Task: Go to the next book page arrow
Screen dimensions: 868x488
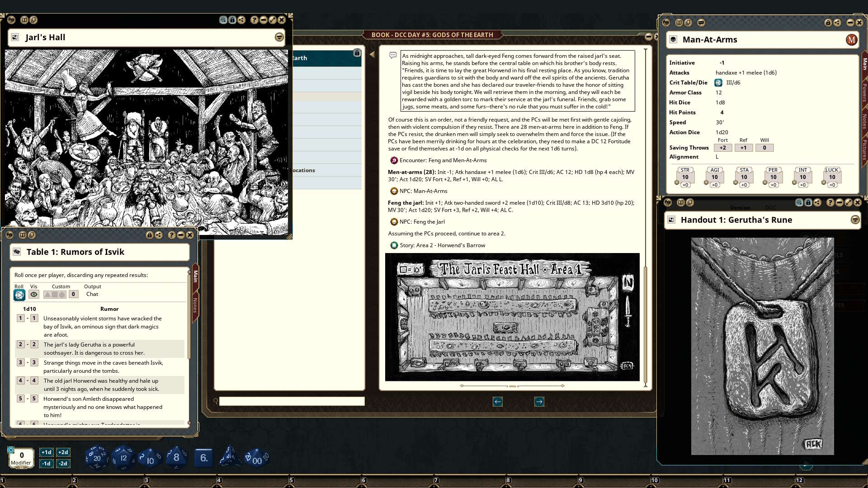Action: click(x=539, y=402)
